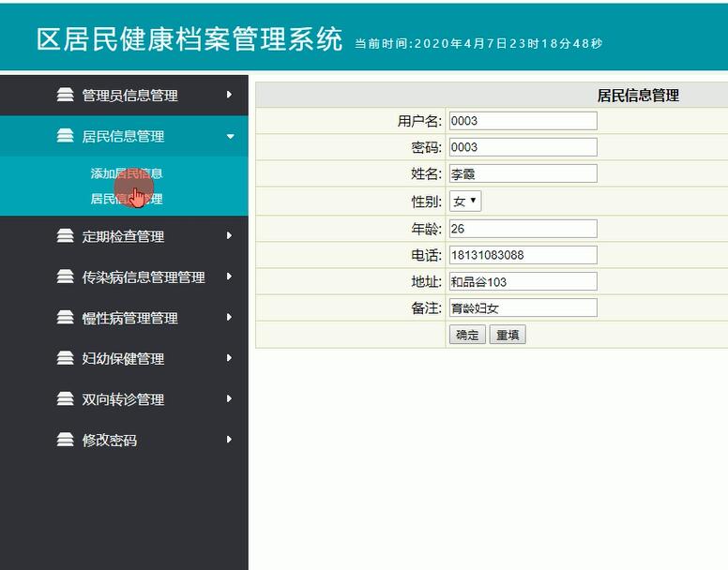Viewport: 728px width, 570px height.
Task: Open 居民信息管理 submenu item under resident section
Action: [x=127, y=199]
